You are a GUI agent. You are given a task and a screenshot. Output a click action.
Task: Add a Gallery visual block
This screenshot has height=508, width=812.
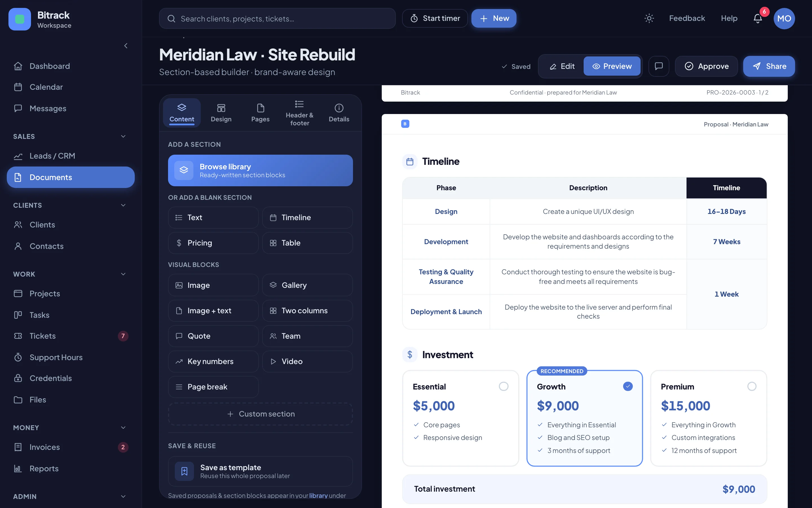click(307, 285)
